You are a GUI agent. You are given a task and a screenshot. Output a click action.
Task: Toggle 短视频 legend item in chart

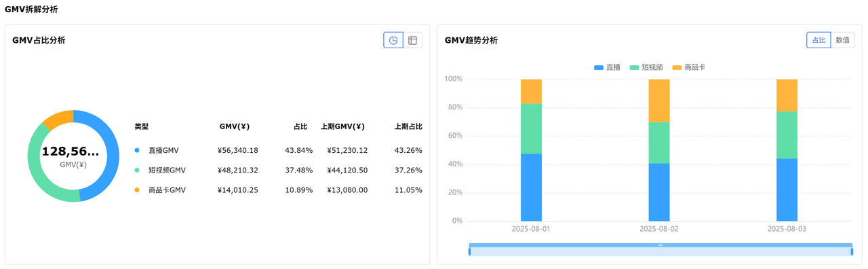coord(646,67)
